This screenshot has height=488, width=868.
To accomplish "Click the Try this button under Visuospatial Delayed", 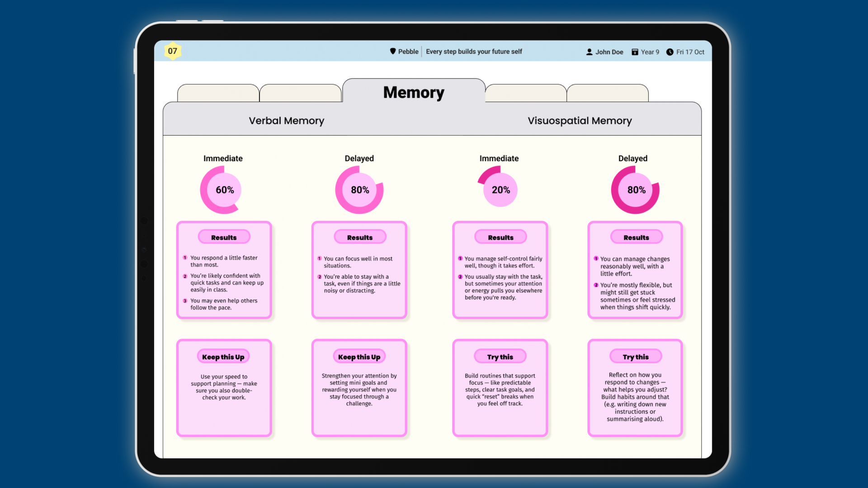I will 636,357.
